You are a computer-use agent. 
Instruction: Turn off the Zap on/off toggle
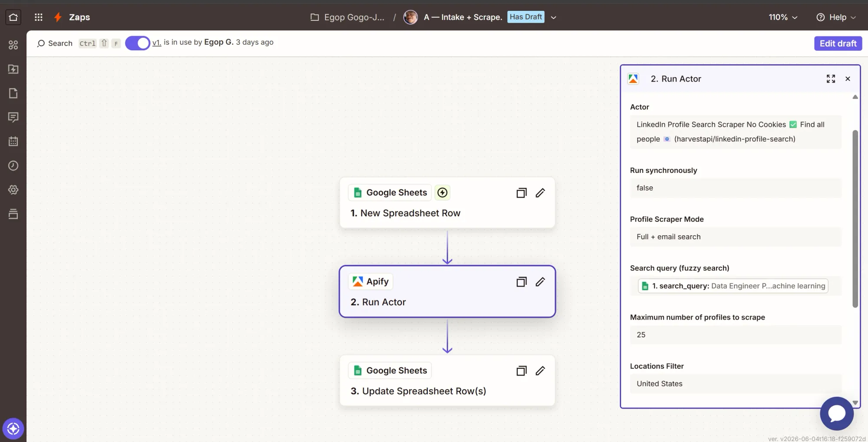[138, 43]
